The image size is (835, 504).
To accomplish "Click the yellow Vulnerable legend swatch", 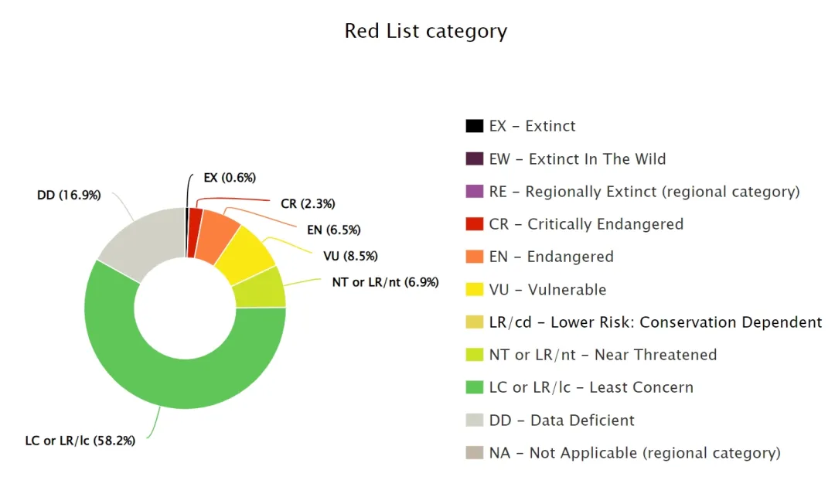I will [x=474, y=290].
